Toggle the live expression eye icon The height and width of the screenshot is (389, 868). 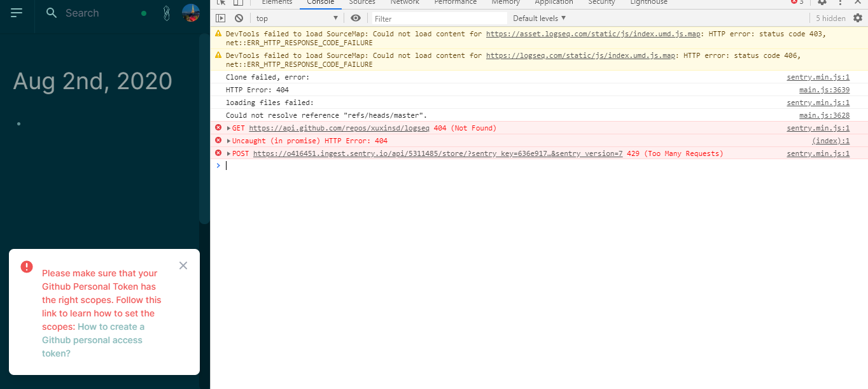coord(356,18)
